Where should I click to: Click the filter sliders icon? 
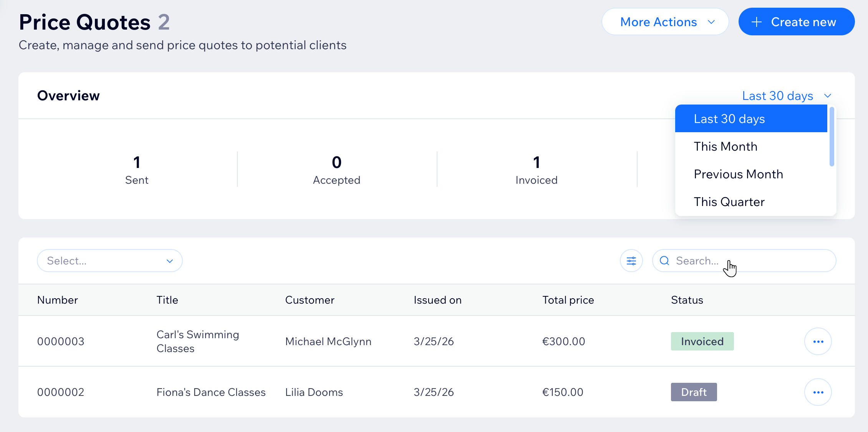(x=631, y=261)
